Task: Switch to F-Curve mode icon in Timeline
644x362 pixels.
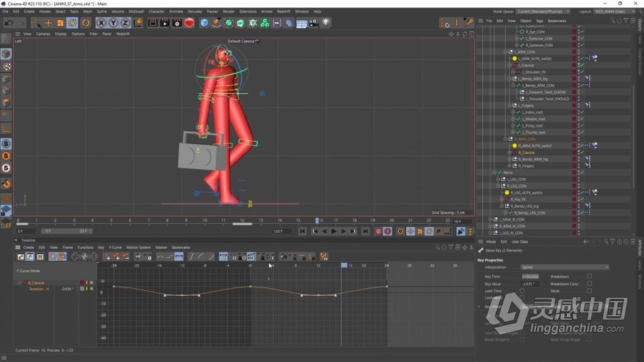Action: [30, 257]
